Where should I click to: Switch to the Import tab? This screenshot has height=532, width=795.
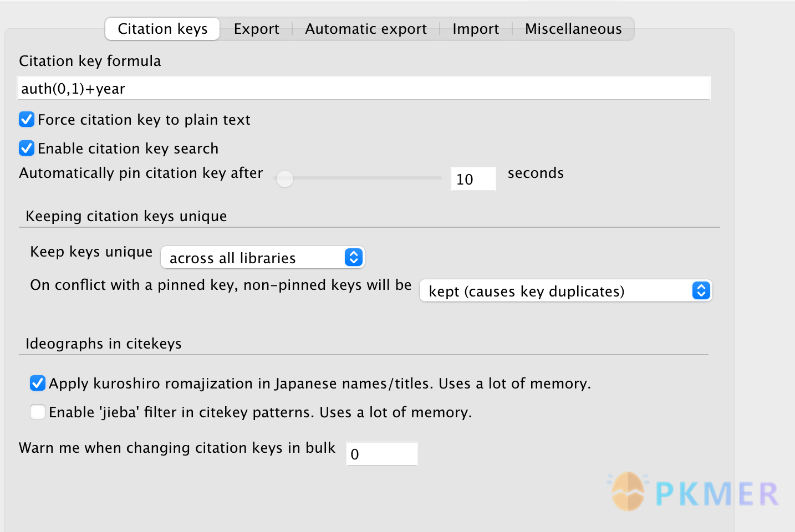475,28
